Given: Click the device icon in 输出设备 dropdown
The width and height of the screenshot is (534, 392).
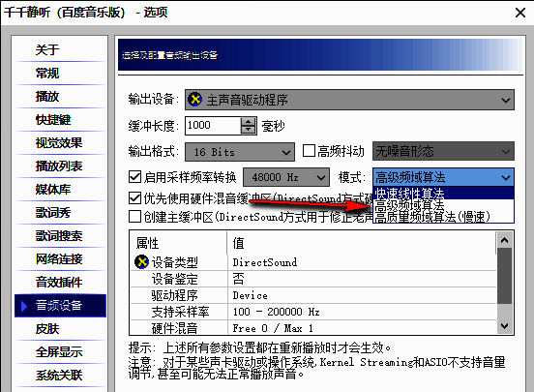Looking at the screenshot, I should pyautogui.click(x=194, y=100).
